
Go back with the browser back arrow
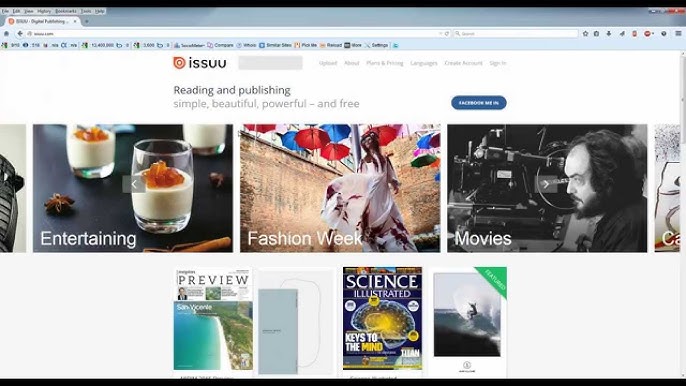20,33
